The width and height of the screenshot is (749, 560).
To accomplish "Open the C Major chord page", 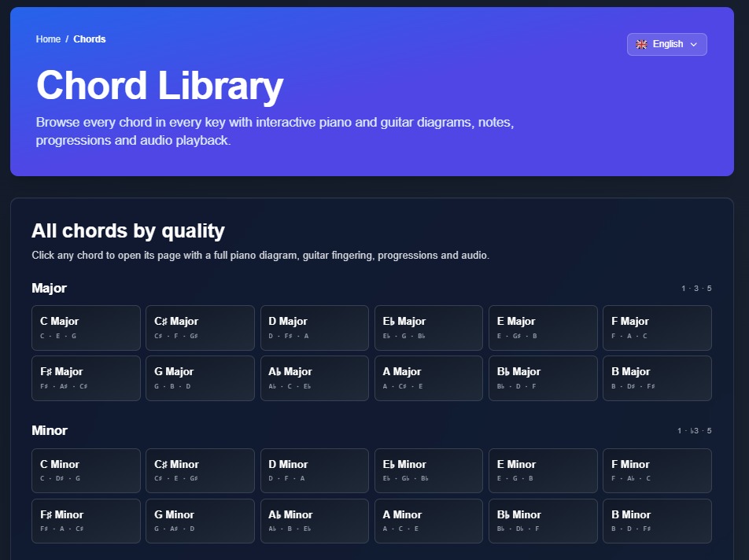I will (86, 327).
